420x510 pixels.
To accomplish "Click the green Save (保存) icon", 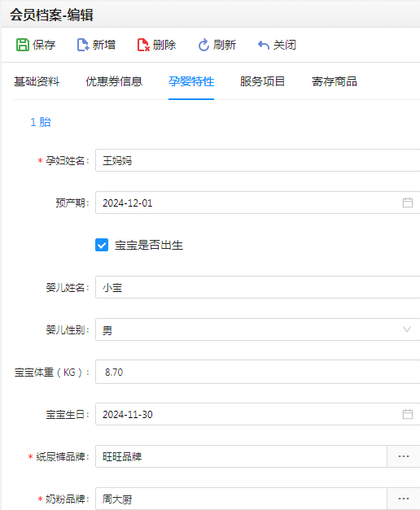I will [23, 45].
